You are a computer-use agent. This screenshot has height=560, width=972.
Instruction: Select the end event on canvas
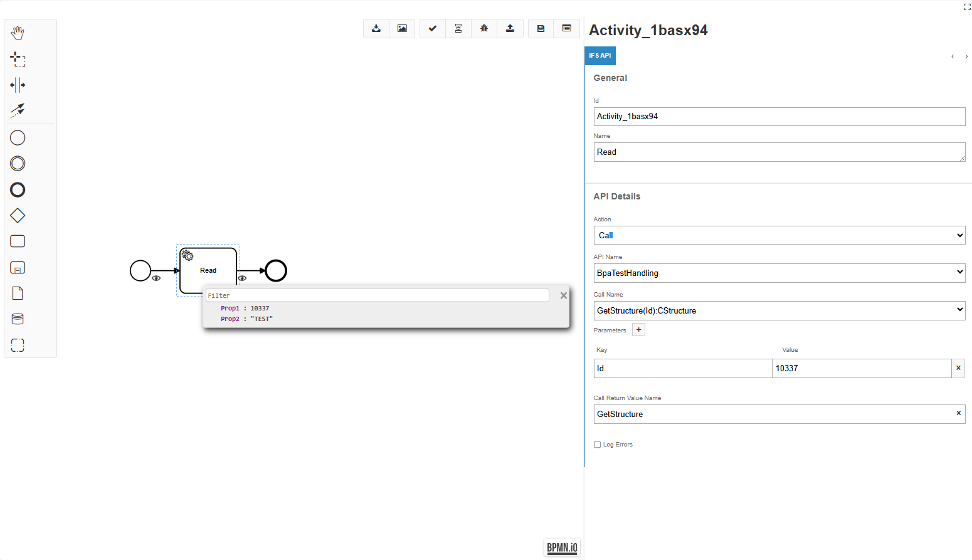(276, 271)
